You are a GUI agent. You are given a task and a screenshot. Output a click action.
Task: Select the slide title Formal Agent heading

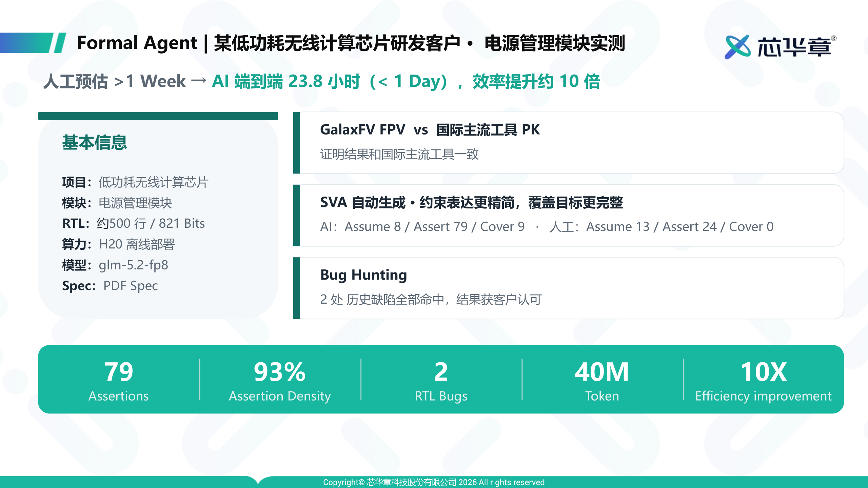[x=351, y=43]
